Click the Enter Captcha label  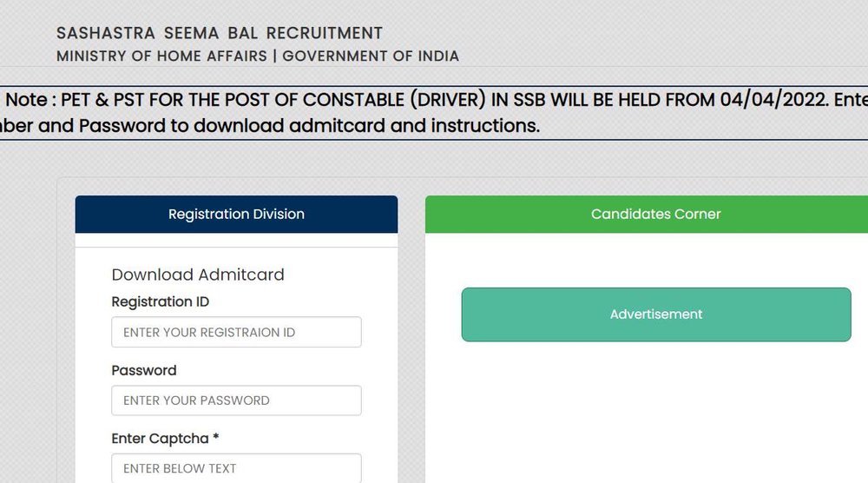[160, 439]
